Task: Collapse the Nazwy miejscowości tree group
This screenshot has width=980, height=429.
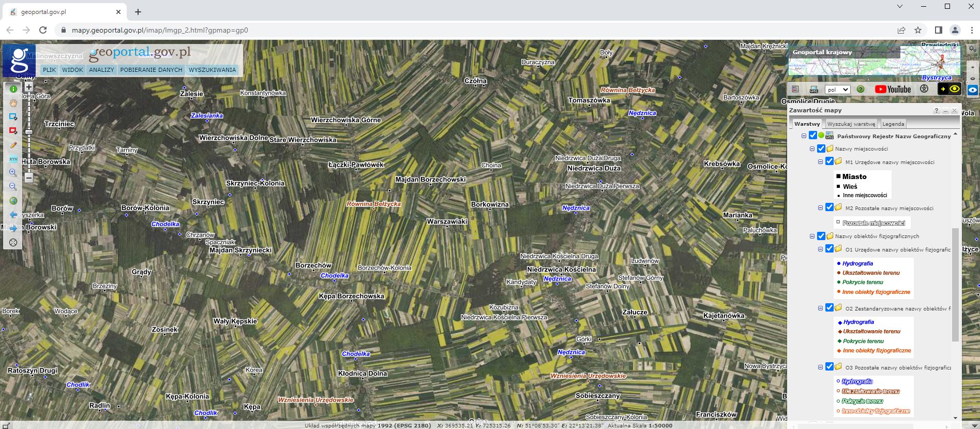Action: click(812, 149)
